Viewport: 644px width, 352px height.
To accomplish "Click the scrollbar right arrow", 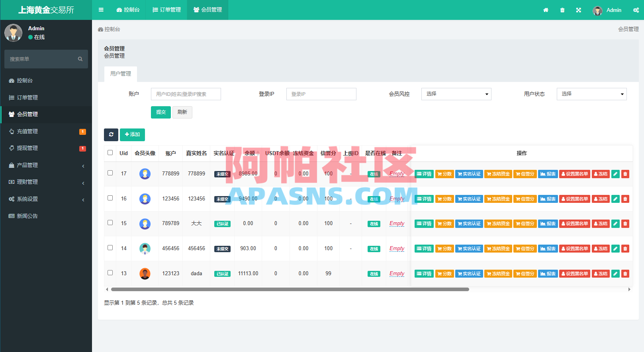I will click(629, 290).
